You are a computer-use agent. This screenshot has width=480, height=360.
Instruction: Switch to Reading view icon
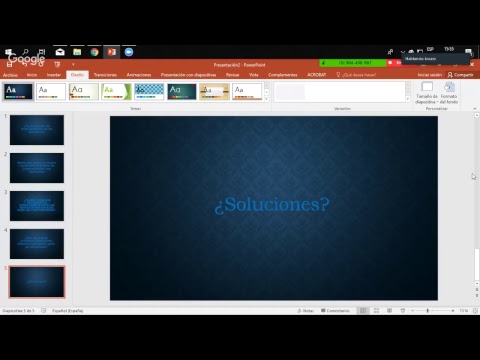pos(389,311)
